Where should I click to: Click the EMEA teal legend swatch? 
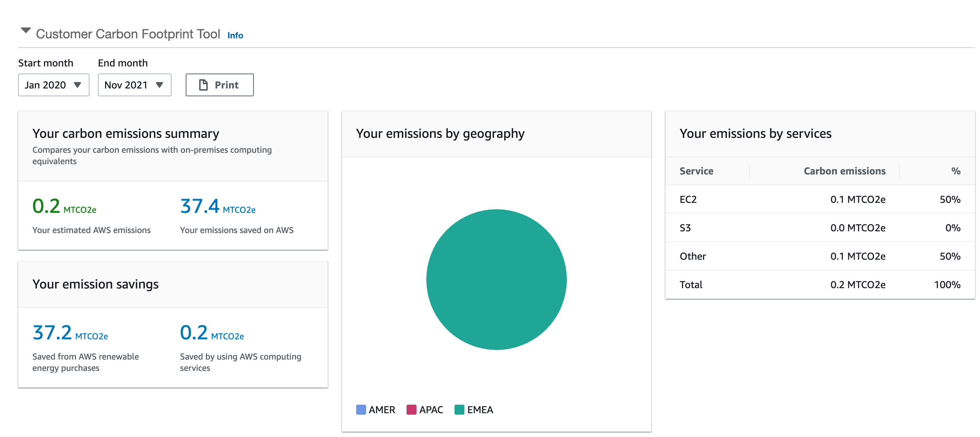click(459, 410)
